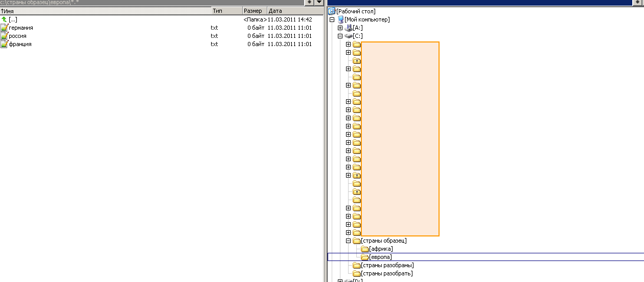Collapse the страны образец folder node
The height and width of the screenshot is (282, 644).
[348, 241]
